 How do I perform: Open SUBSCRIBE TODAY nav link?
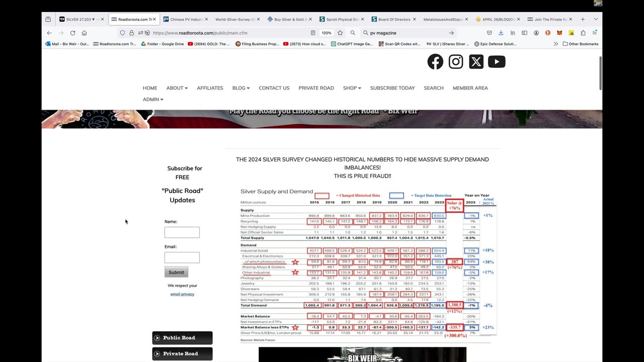[x=392, y=88]
